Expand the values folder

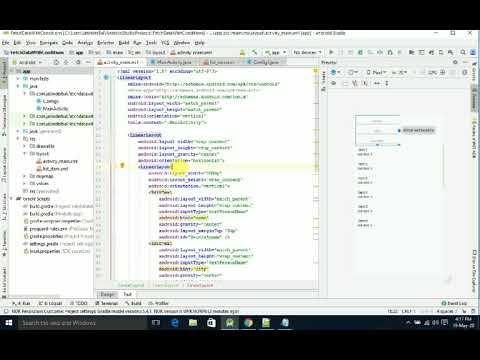point(24,184)
